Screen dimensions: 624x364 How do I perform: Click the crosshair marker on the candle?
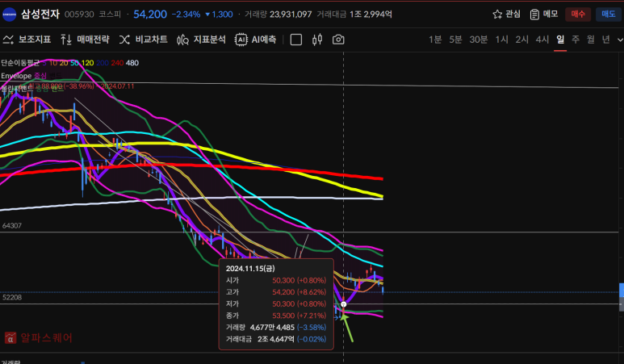(x=343, y=304)
